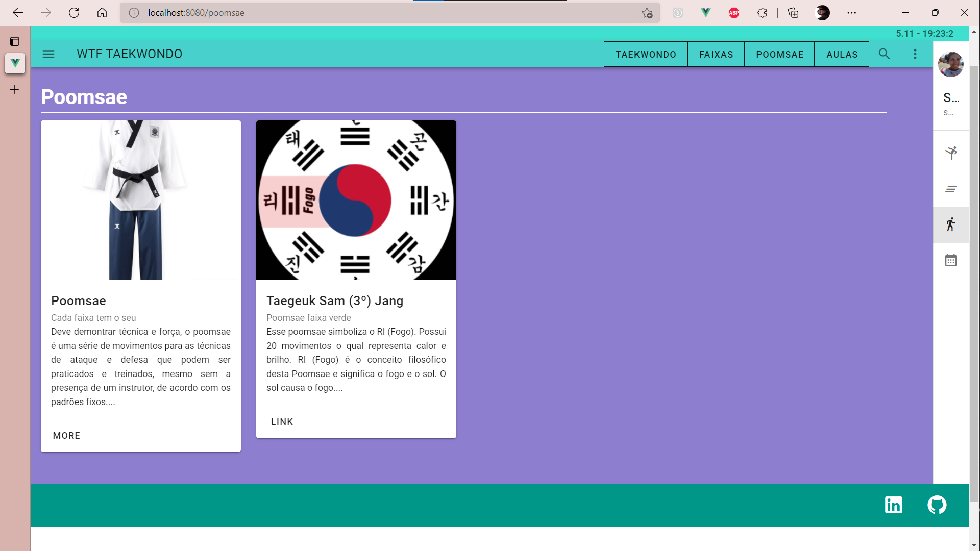Select the walking figure poomsae icon

(x=950, y=224)
